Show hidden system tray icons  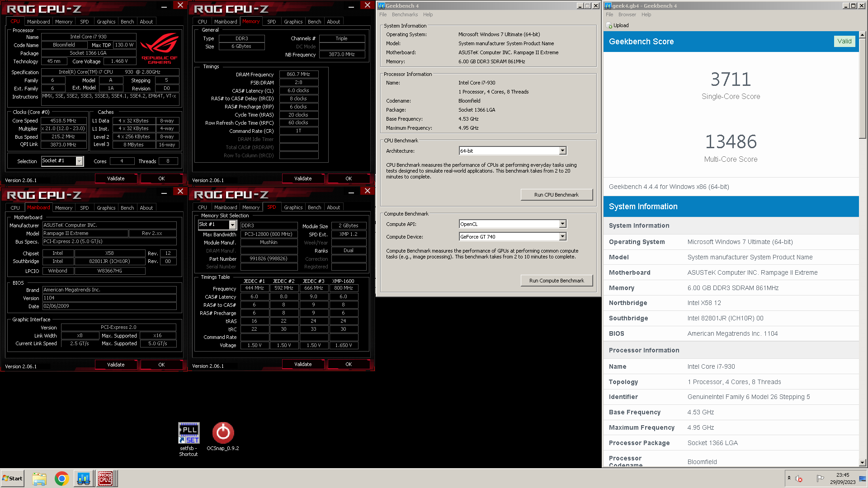789,478
